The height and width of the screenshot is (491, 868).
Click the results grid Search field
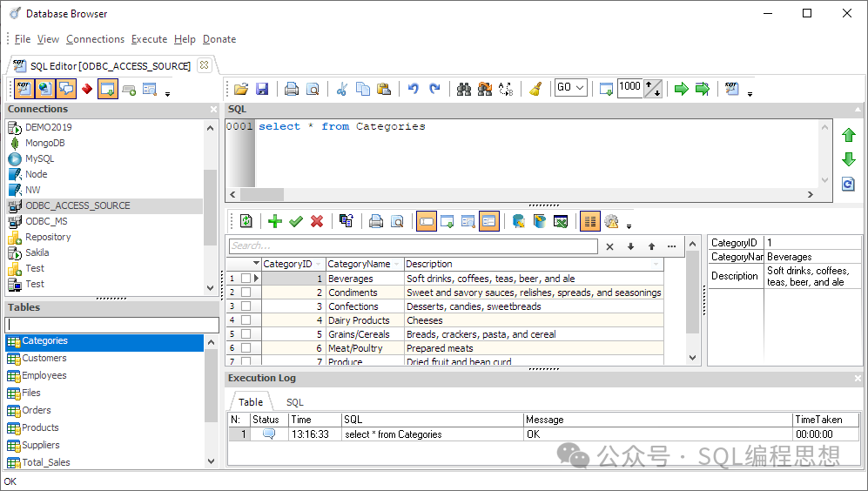413,246
